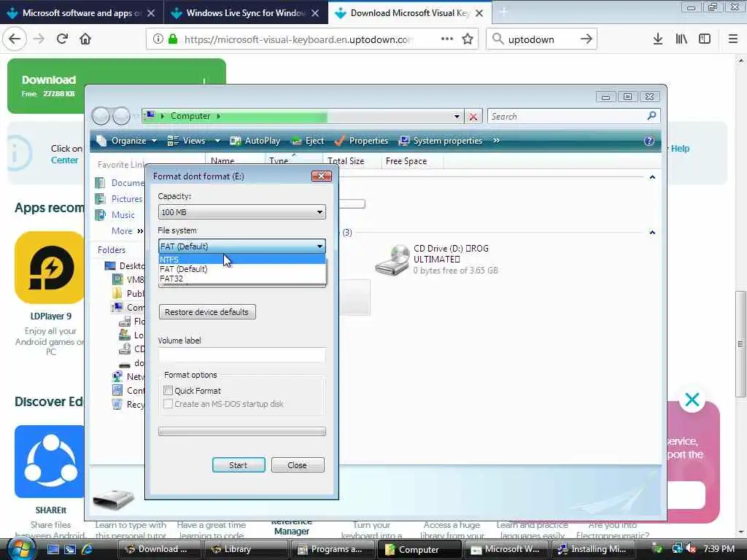Close the pink ad with X icon
Image resolution: width=747 pixels, height=560 pixels.
pos(692,400)
